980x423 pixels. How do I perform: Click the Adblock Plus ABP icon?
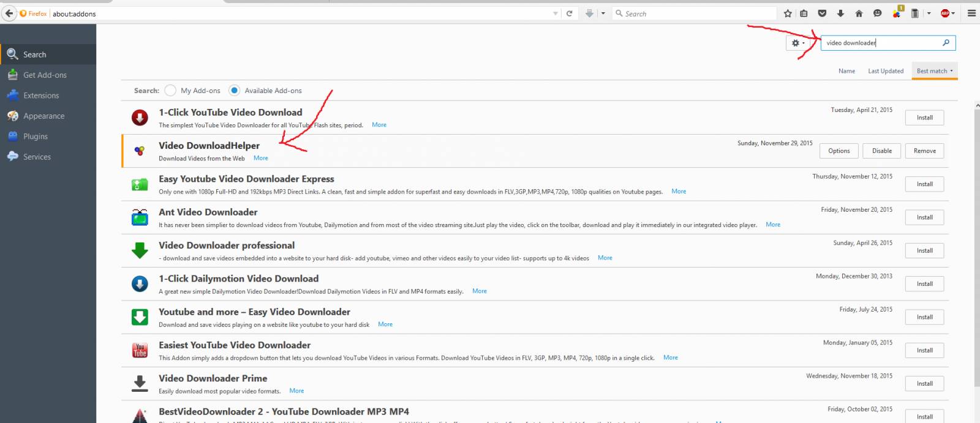[945, 13]
